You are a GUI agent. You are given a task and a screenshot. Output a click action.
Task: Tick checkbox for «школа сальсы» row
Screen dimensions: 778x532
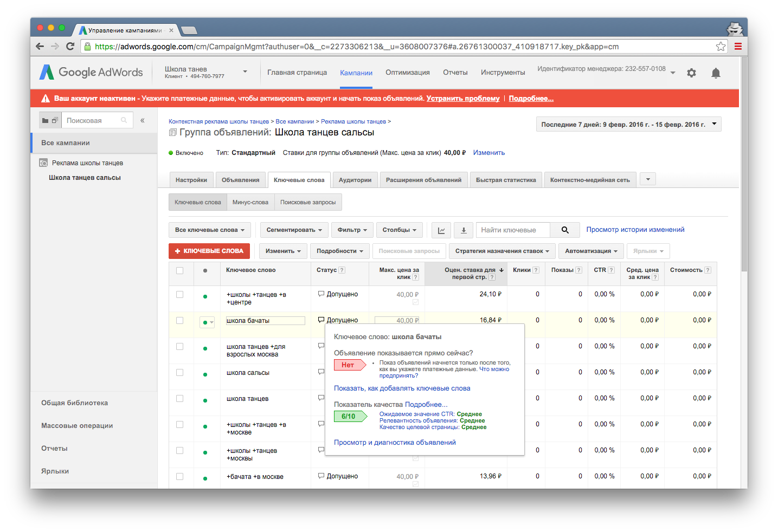tap(179, 373)
